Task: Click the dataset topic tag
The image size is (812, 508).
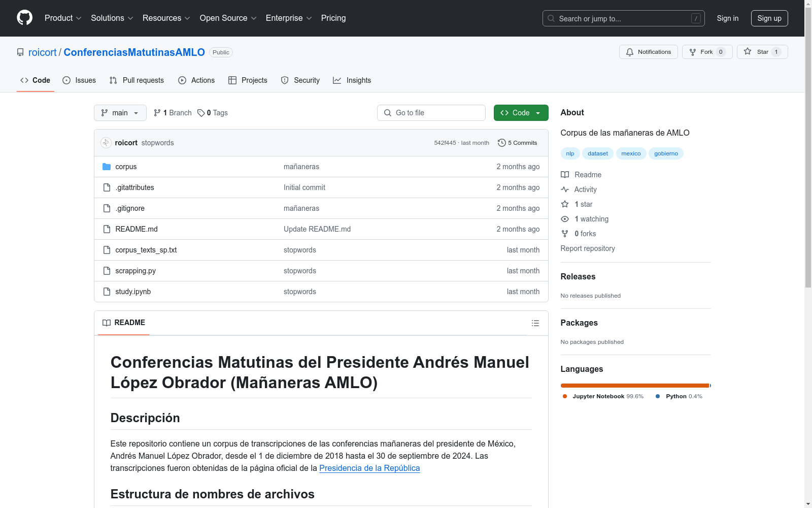Action: coord(598,153)
